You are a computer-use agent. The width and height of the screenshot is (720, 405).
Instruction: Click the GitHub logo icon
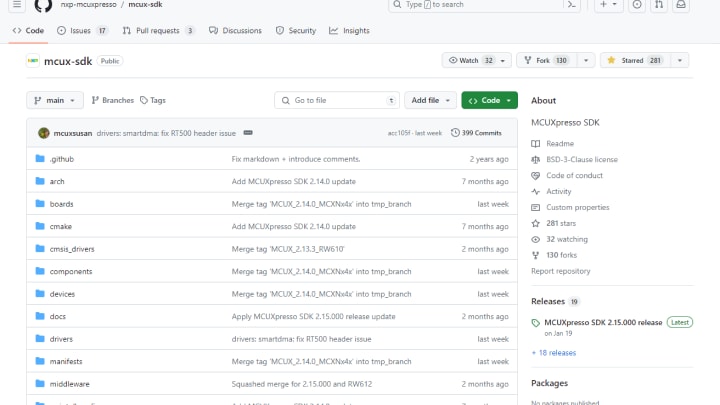coord(42,5)
